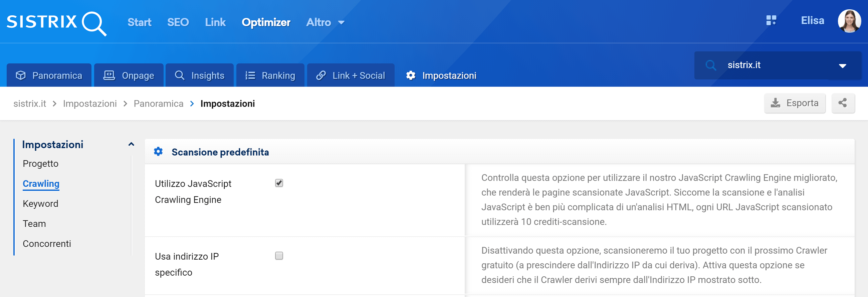Viewport: 868px width, 297px height.
Task: Click the Elisa username
Action: coord(812,21)
